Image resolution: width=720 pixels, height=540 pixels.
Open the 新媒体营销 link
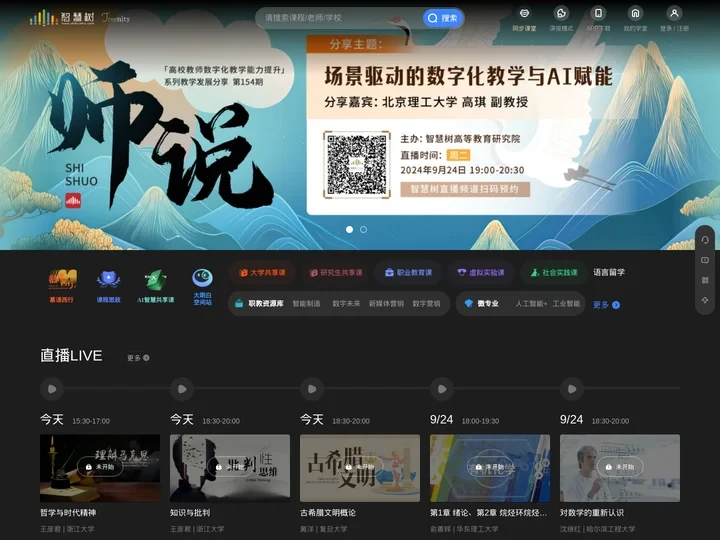click(x=386, y=304)
